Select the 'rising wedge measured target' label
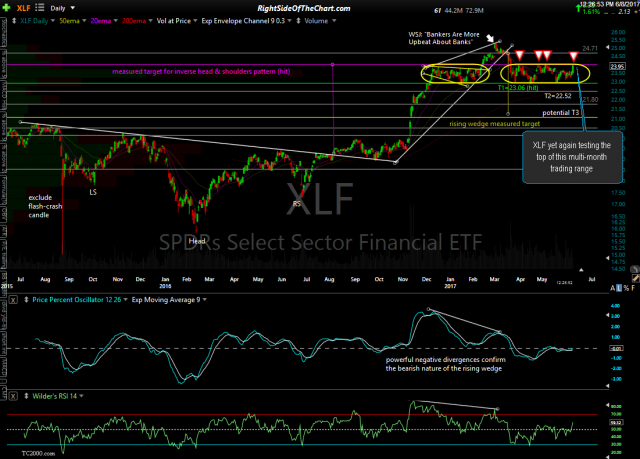Viewport: 640px width, 459px height. pos(495,124)
